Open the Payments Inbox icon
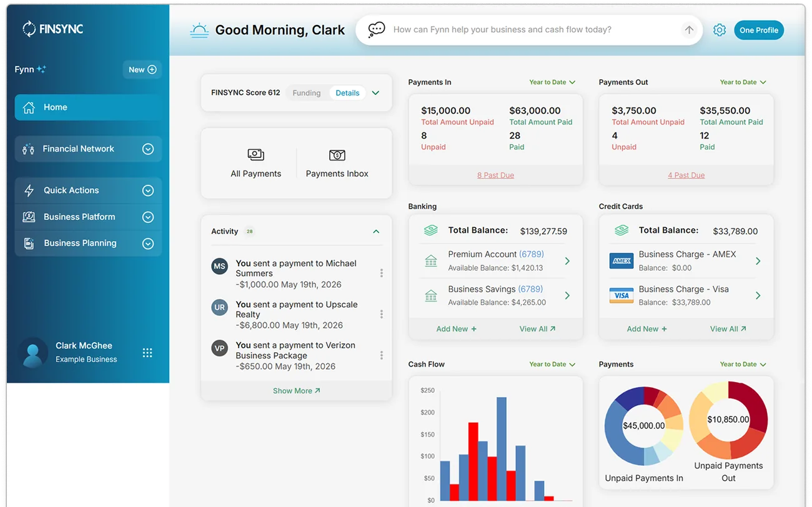This screenshot has width=812, height=507. click(x=337, y=155)
